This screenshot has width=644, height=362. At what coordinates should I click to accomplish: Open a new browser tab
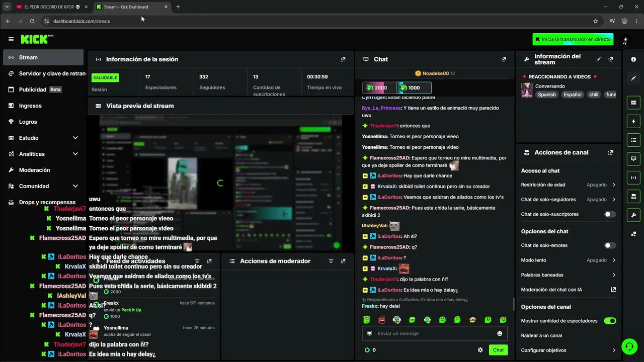[x=178, y=7]
